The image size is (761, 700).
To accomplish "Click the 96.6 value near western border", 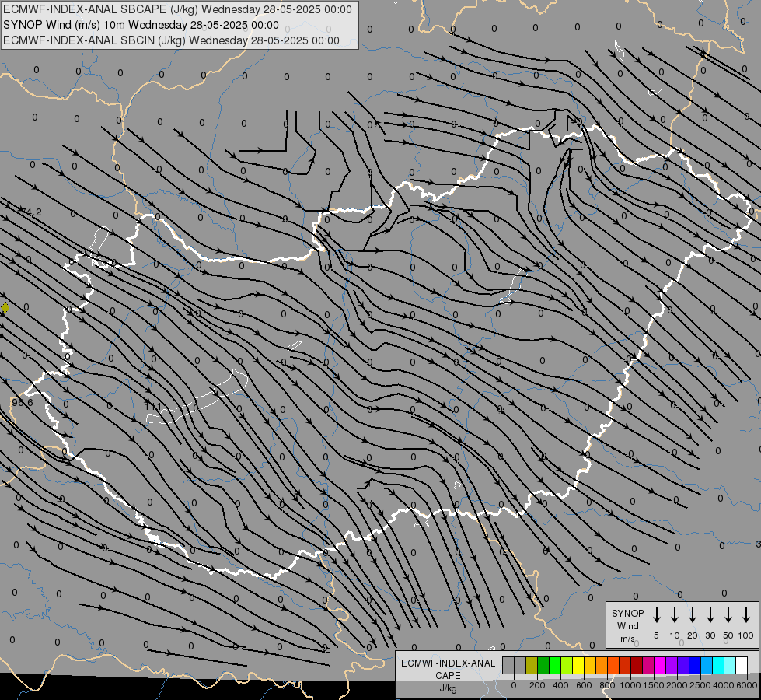I will pyautogui.click(x=23, y=403).
